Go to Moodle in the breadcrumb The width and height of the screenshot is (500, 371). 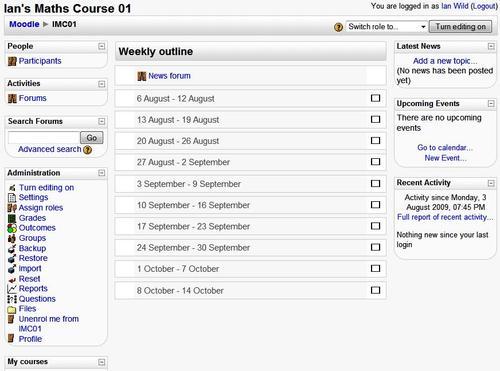click(x=24, y=24)
